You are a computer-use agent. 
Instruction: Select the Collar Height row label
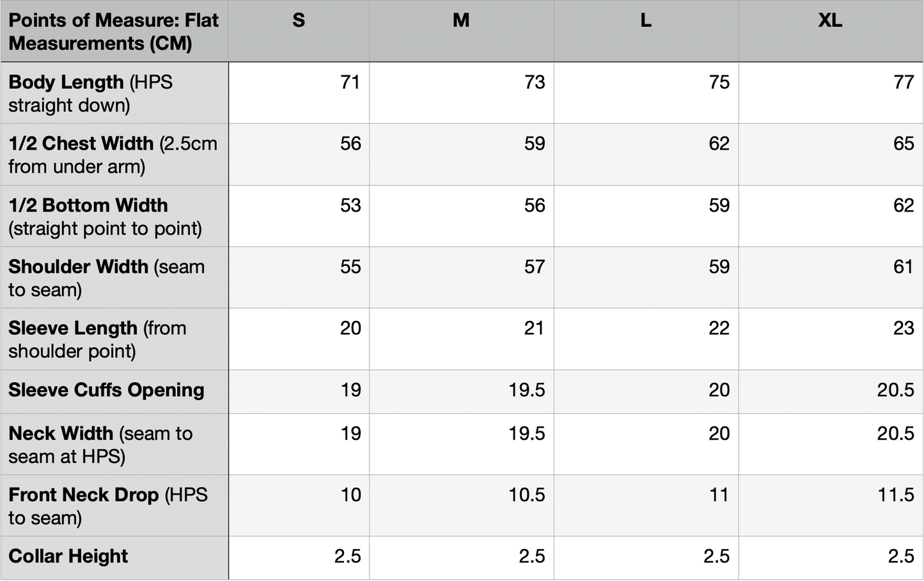click(68, 556)
